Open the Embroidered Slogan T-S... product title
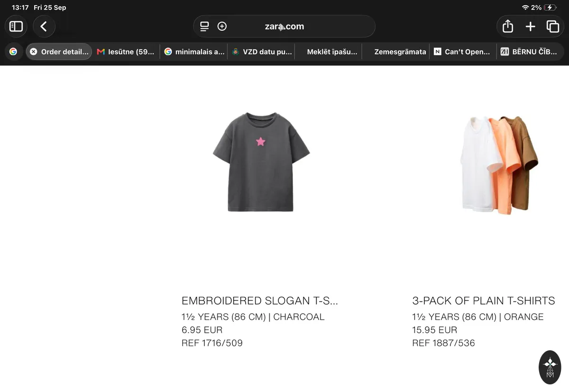The width and height of the screenshot is (569, 392). tap(260, 301)
